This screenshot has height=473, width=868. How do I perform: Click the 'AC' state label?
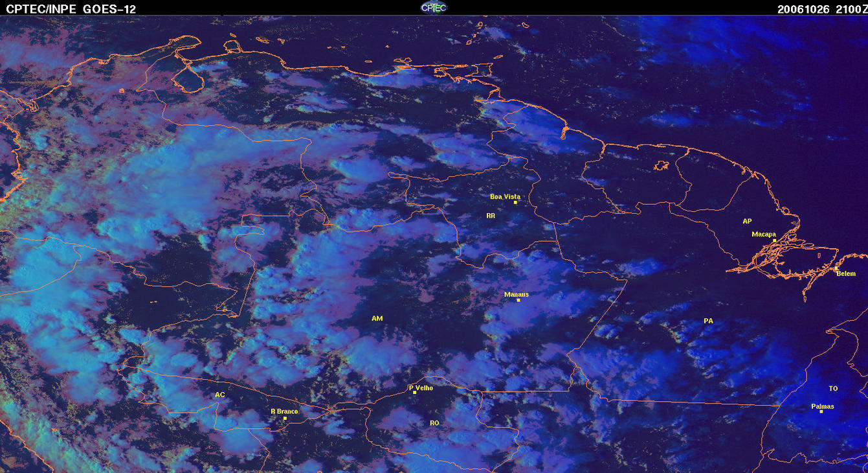pyautogui.click(x=219, y=395)
